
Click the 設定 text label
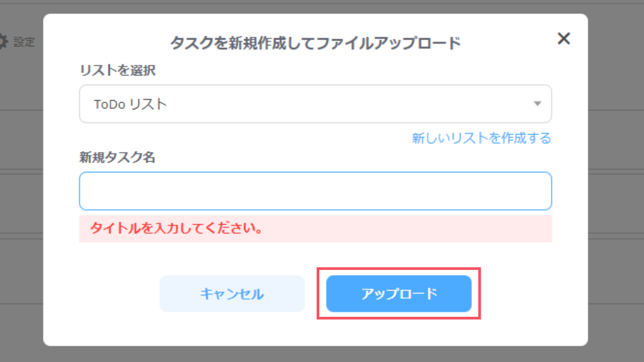coord(23,42)
